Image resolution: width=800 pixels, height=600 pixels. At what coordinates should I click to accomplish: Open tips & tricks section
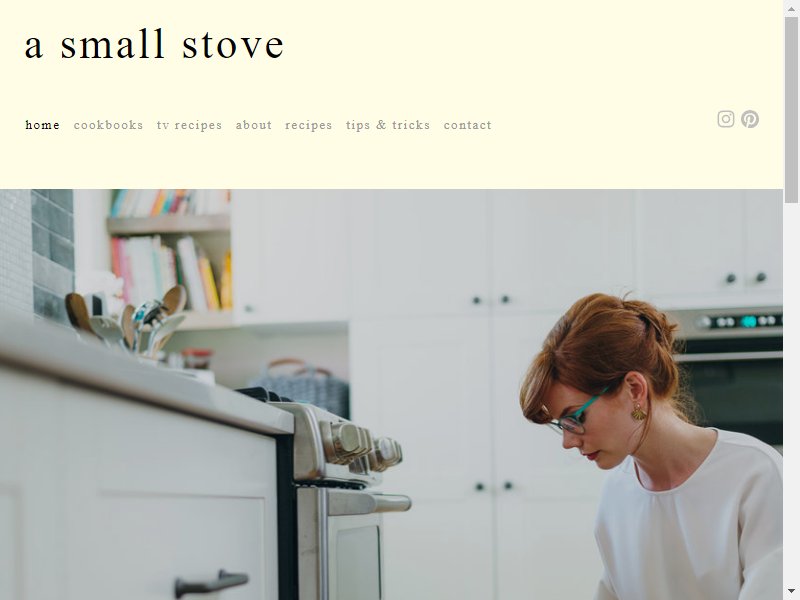(388, 125)
